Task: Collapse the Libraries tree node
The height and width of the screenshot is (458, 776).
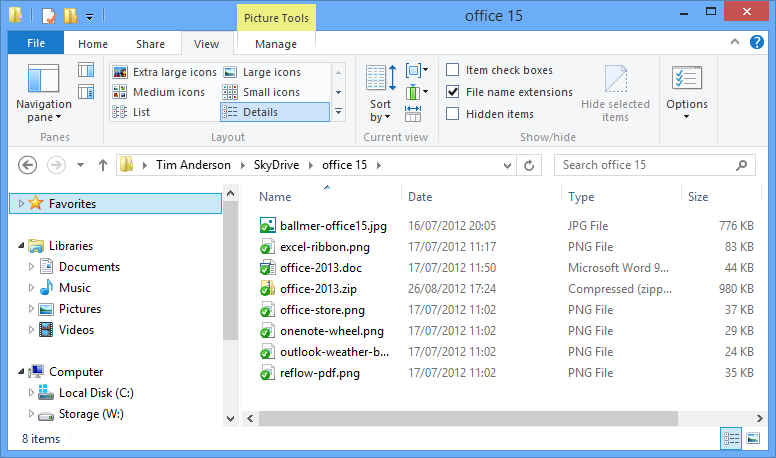Action: click(21, 246)
